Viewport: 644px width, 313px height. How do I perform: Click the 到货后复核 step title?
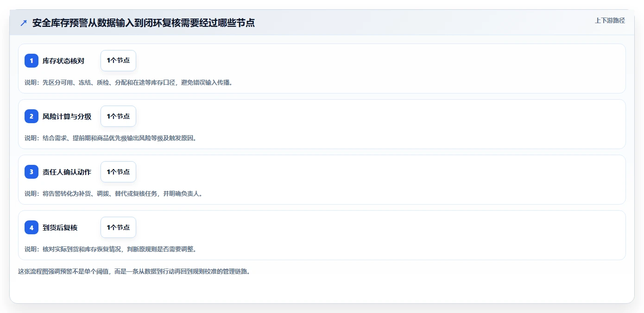click(x=60, y=227)
